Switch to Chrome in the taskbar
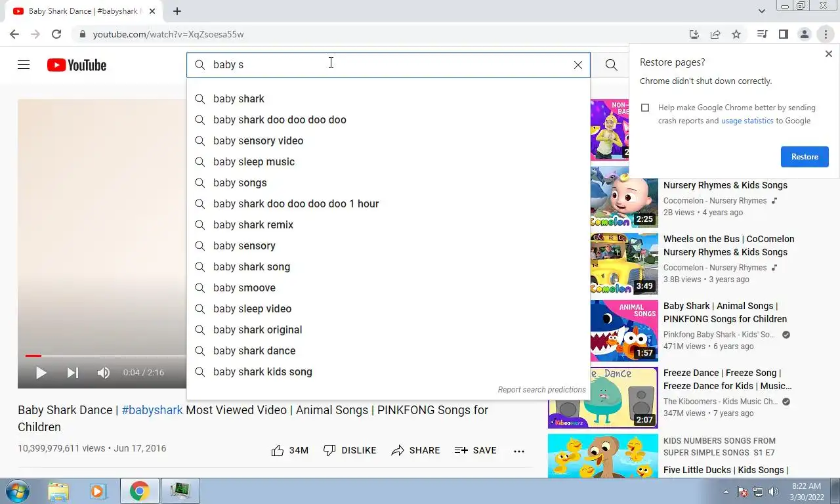The width and height of the screenshot is (840, 504). (139, 491)
